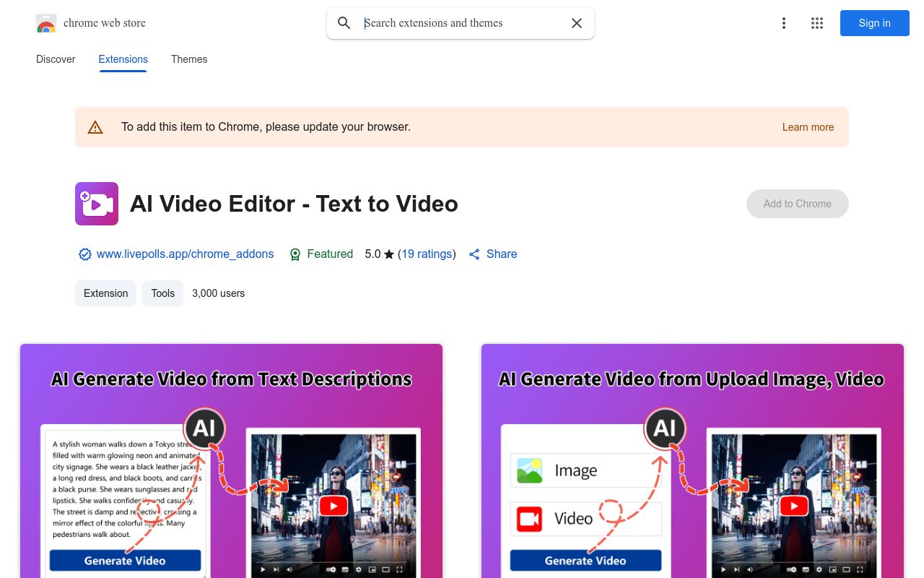
Task: Click the 3,000 users text
Action: pyautogui.click(x=219, y=293)
